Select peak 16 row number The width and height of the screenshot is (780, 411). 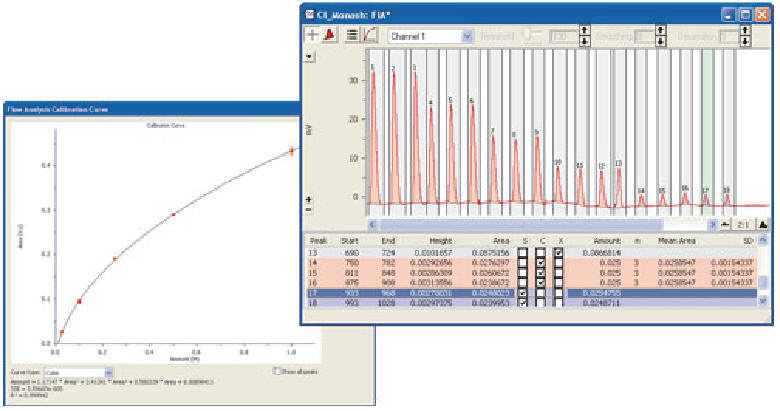point(313,283)
